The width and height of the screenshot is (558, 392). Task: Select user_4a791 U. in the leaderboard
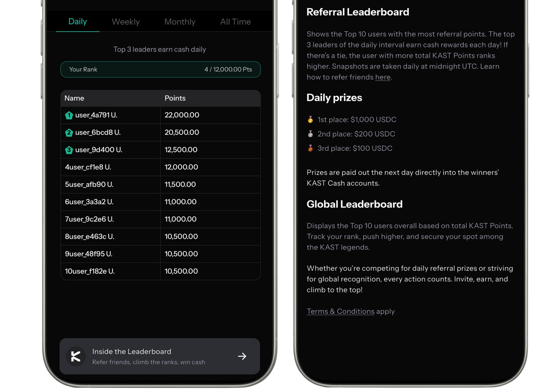[x=96, y=115]
